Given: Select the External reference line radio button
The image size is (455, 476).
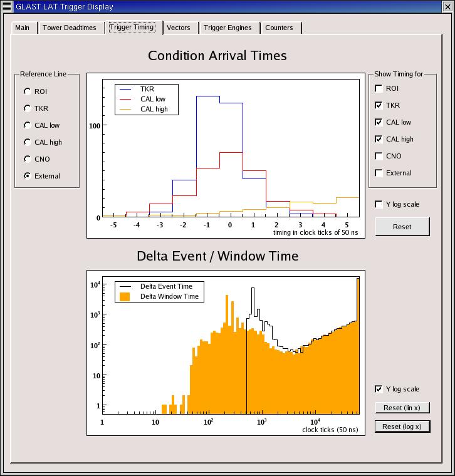Looking at the screenshot, I should (28, 176).
